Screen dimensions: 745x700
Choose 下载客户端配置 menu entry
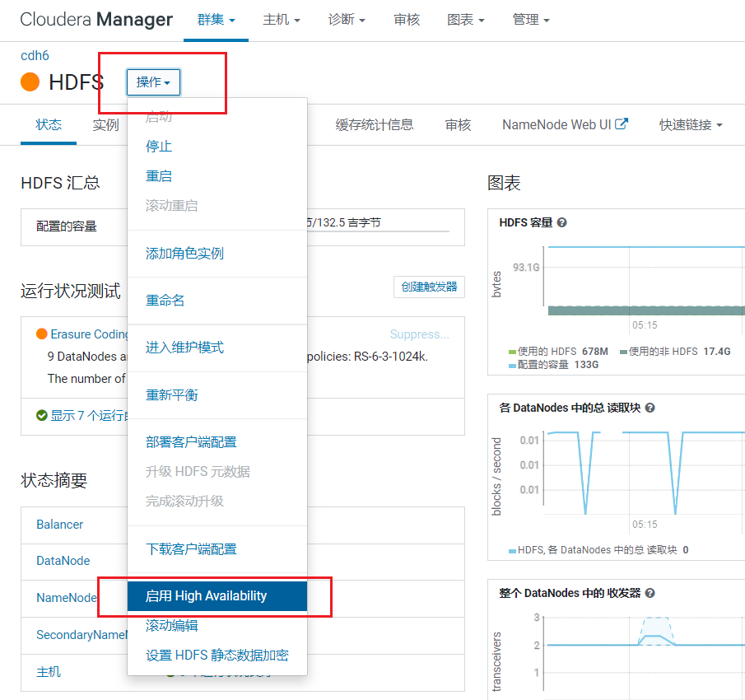coord(217,549)
